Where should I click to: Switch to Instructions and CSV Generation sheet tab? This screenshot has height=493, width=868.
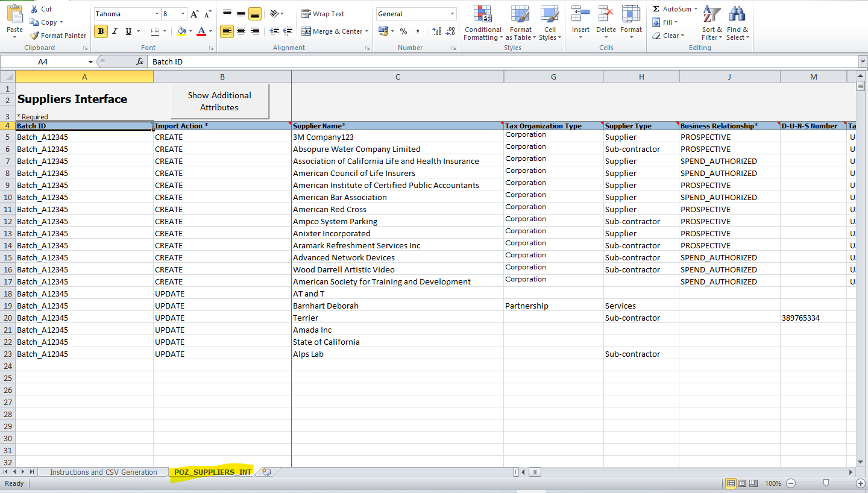pyautogui.click(x=103, y=472)
